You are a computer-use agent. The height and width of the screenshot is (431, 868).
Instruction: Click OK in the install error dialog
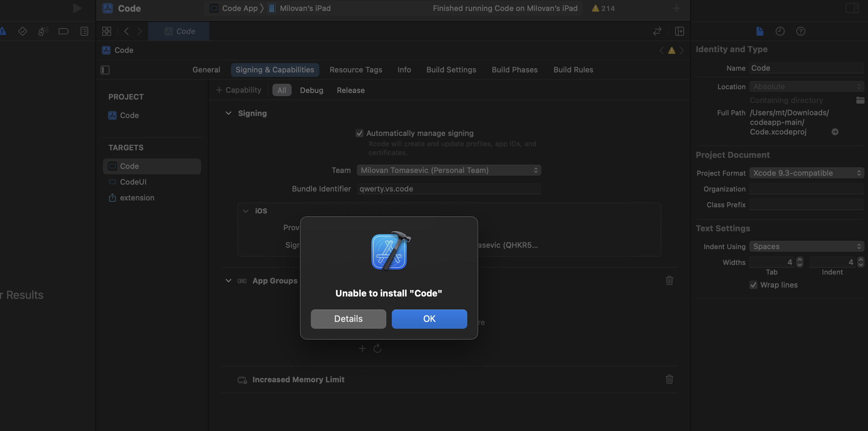point(430,319)
